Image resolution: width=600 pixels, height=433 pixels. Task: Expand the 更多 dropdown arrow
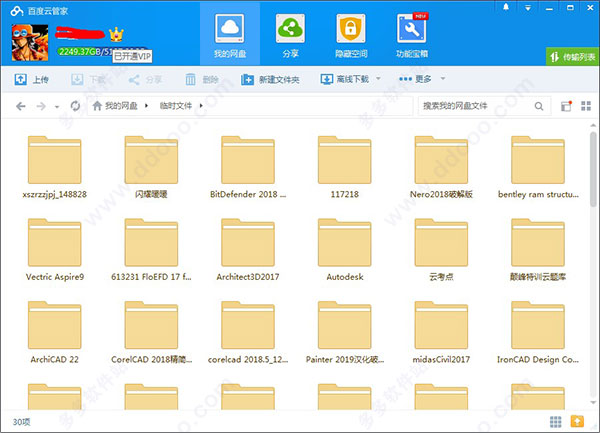point(443,79)
